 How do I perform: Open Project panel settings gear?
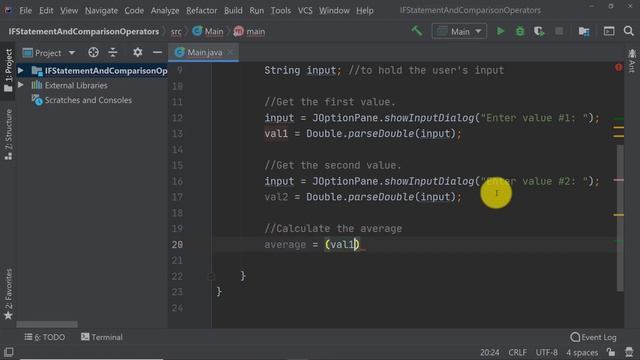138,52
